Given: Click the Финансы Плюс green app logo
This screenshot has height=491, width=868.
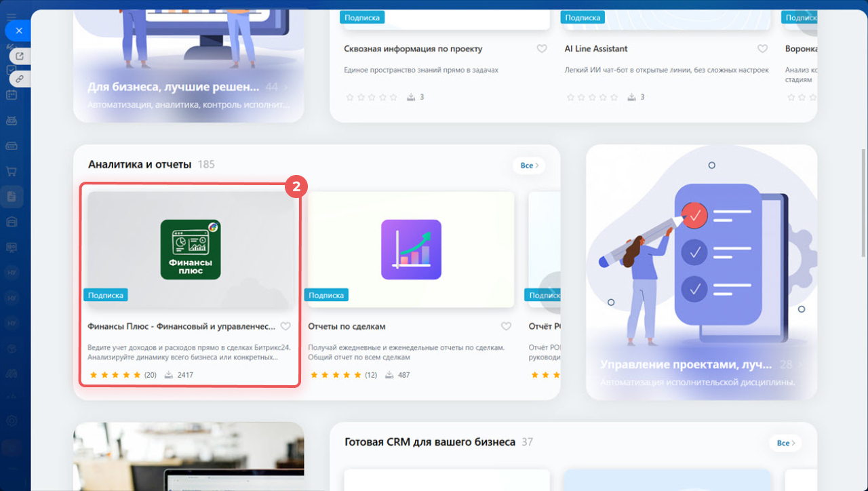Looking at the screenshot, I should (191, 249).
